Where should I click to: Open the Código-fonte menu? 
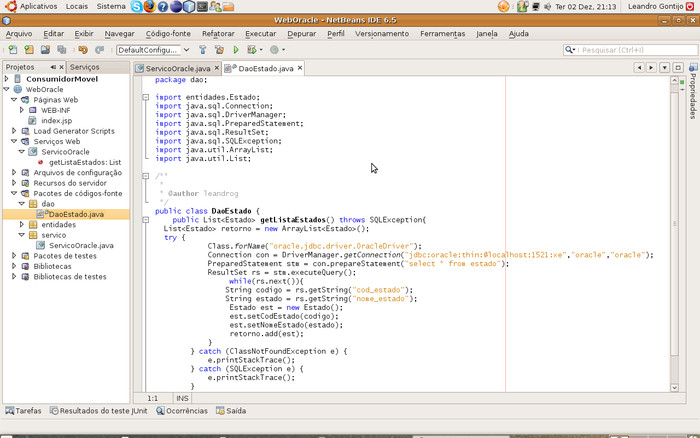coord(168,33)
